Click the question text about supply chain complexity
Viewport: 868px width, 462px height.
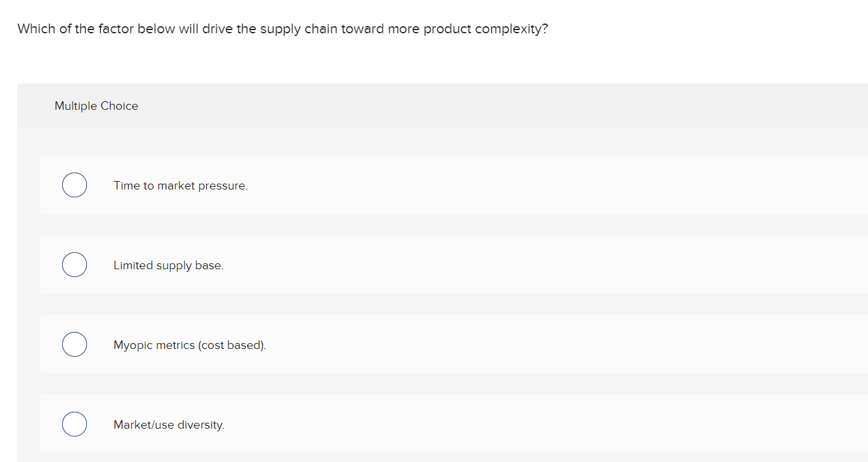(283, 28)
